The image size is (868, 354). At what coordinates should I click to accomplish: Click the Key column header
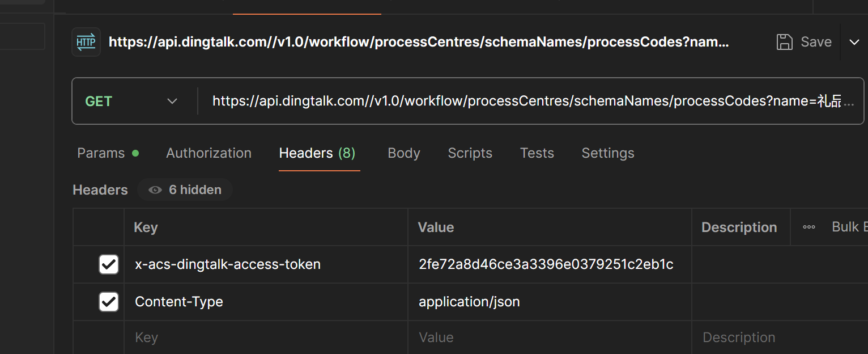pos(146,227)
